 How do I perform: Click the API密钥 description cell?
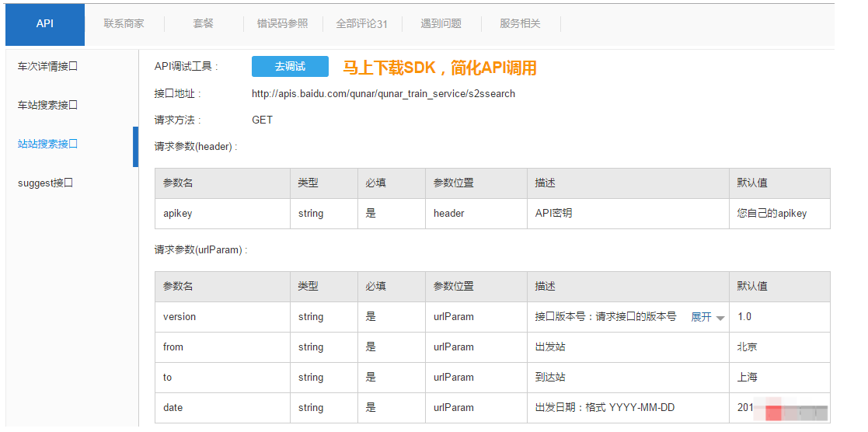pyautogui.click(x=629, y=214)
